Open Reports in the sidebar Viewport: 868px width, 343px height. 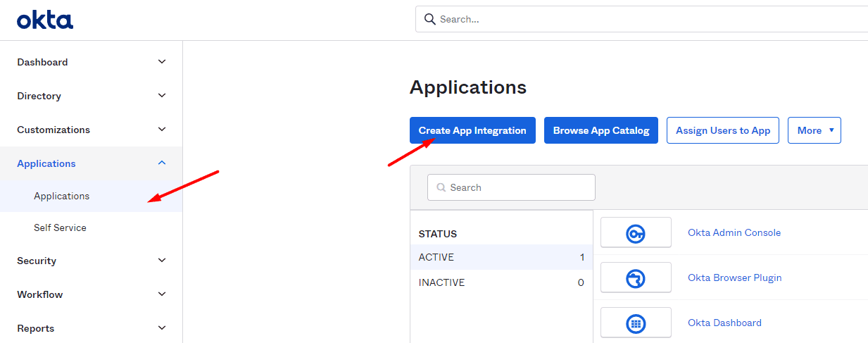[x=35, y=328]
